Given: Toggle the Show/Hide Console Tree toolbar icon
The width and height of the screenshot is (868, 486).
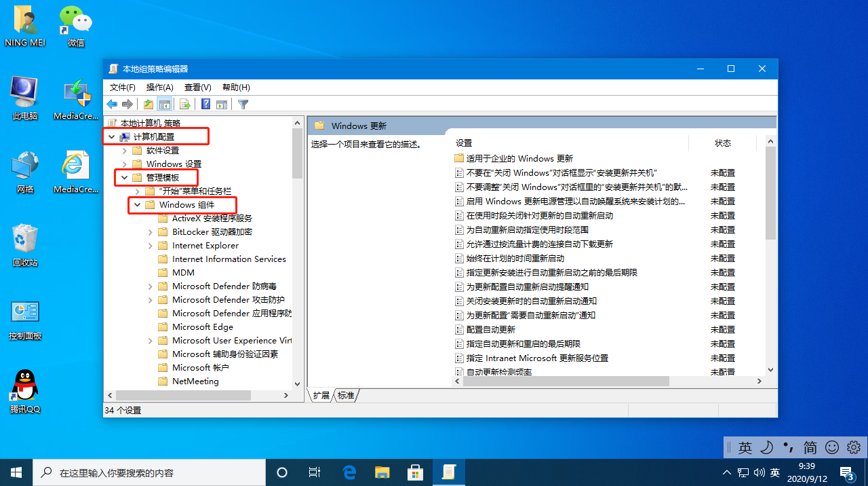Looking at the screenshot, I should click(165, 104).
